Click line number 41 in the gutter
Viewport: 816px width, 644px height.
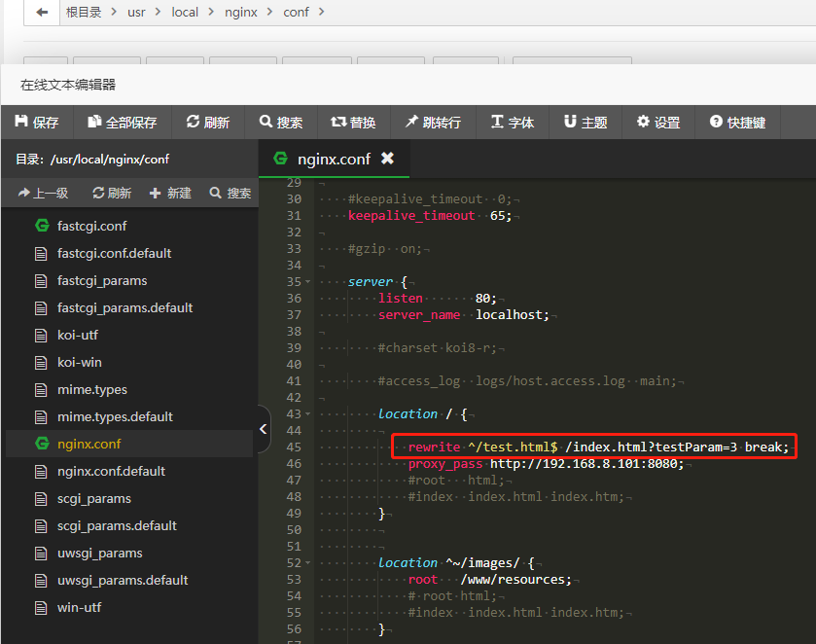pyautogui.click(x=294, y=381)
